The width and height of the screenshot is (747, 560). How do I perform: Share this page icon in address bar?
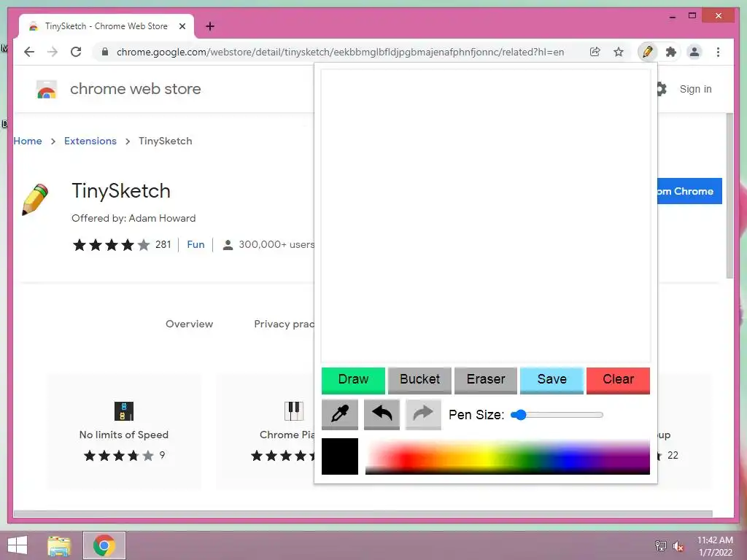pos(595,52)
